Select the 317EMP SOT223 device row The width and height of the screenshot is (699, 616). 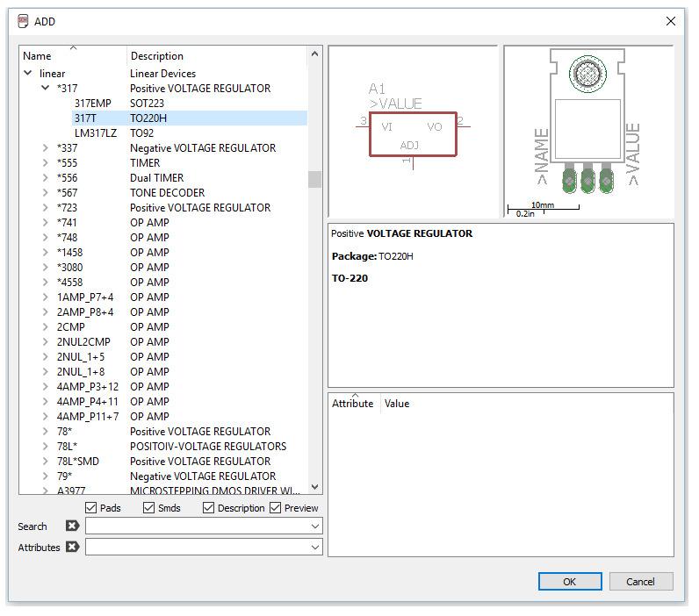(x=190, y=103)
